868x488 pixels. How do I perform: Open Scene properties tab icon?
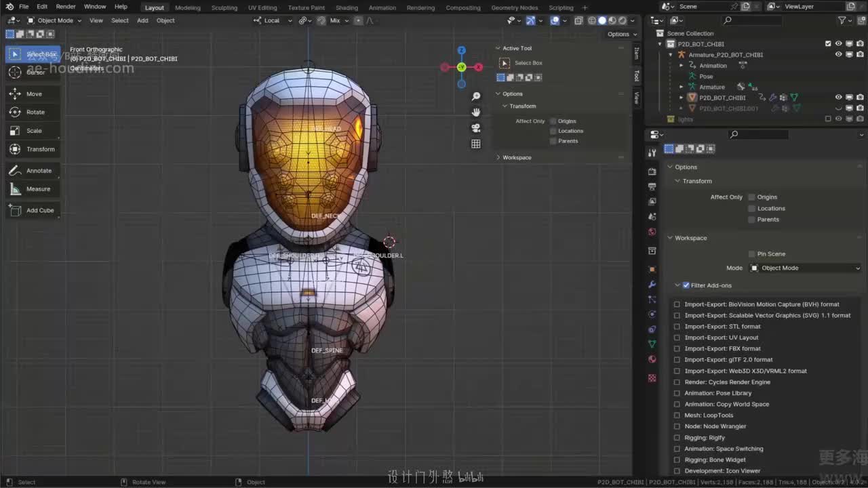click(652, 216)
